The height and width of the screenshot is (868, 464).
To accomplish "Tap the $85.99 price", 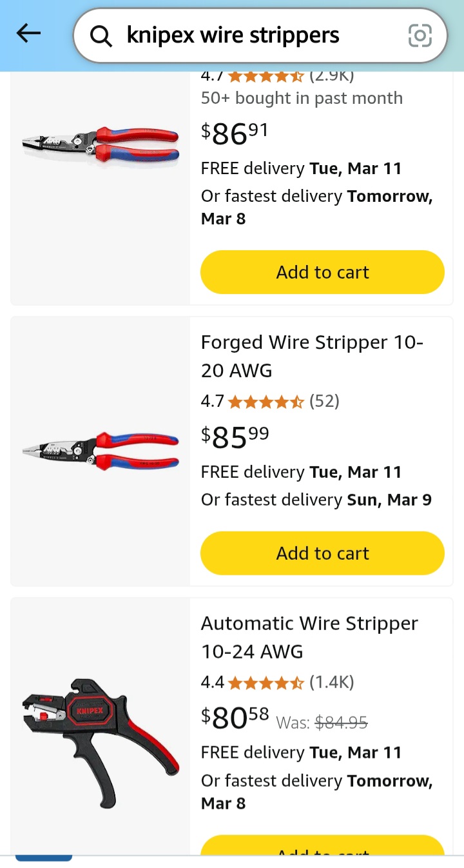I will click(235, 438).
